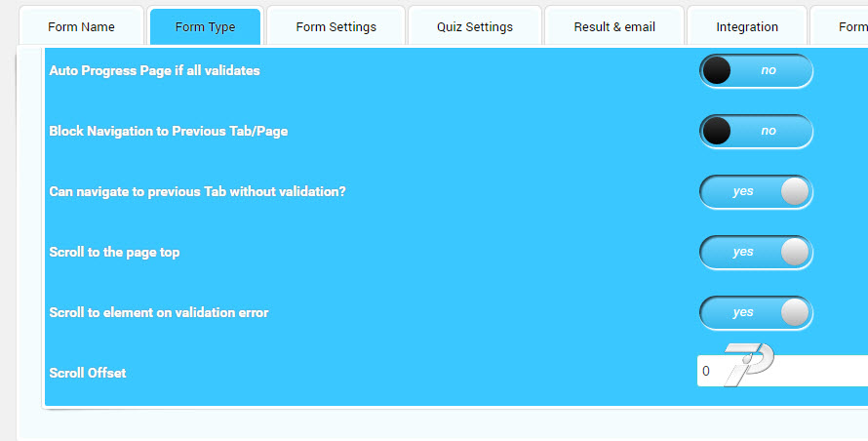The width and height of the screenshot is (868, 441).
Task: Select the Form Type tab
Action: point(205,26)
